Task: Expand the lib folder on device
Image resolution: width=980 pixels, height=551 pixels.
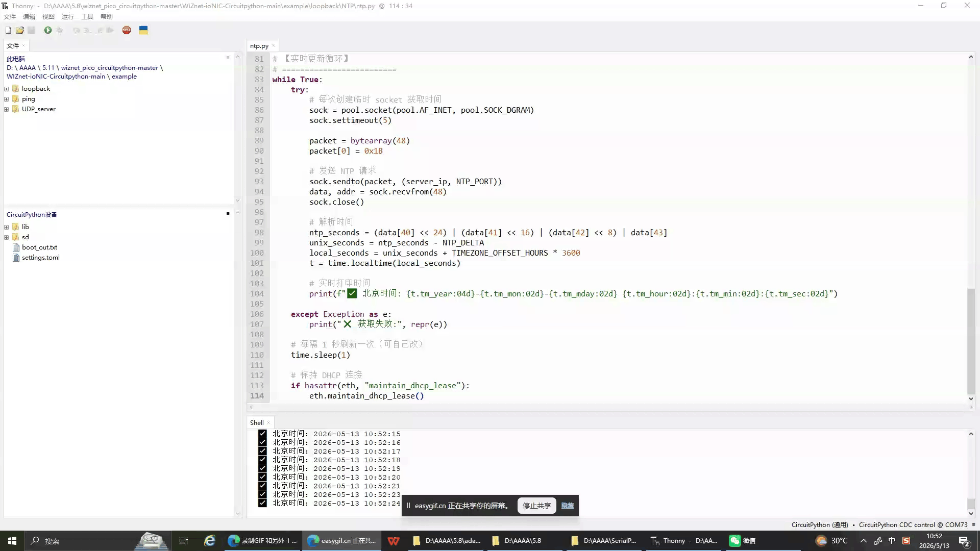Action: pyautogui.click(x=6, y=227)
